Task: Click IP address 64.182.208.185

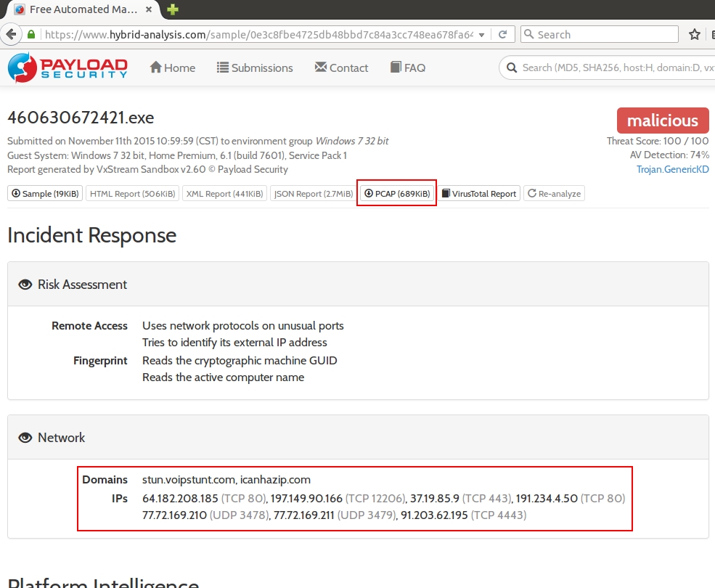Action: [x=180, y=498]
